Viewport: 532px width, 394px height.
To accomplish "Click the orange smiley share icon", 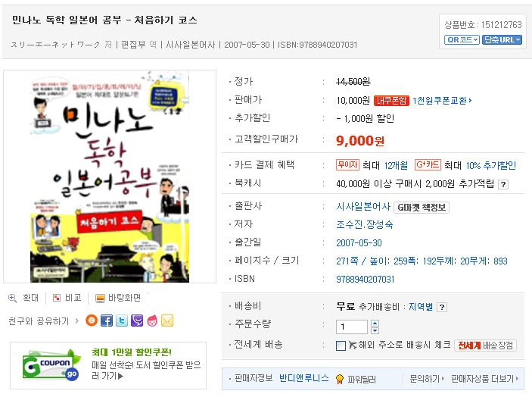I will point(92,321).
